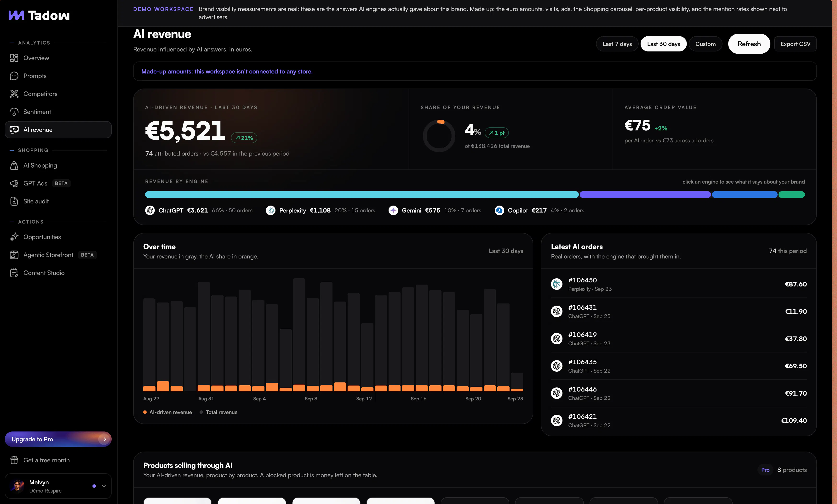Select the Last 30 days range

coord(663,44)
